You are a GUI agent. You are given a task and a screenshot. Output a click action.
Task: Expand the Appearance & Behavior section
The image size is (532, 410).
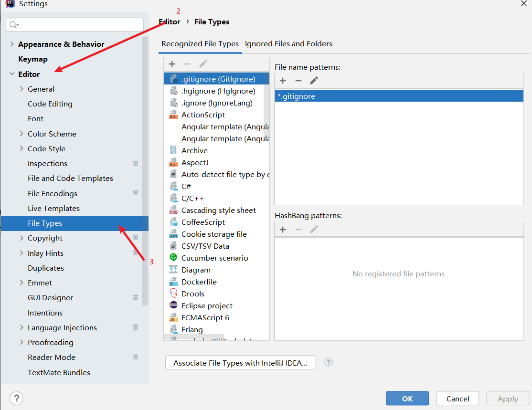[x=12, y=44]
